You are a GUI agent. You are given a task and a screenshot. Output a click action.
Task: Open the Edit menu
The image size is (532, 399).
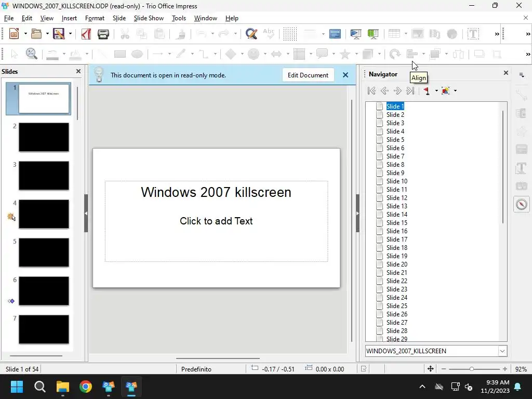[27, 18]
